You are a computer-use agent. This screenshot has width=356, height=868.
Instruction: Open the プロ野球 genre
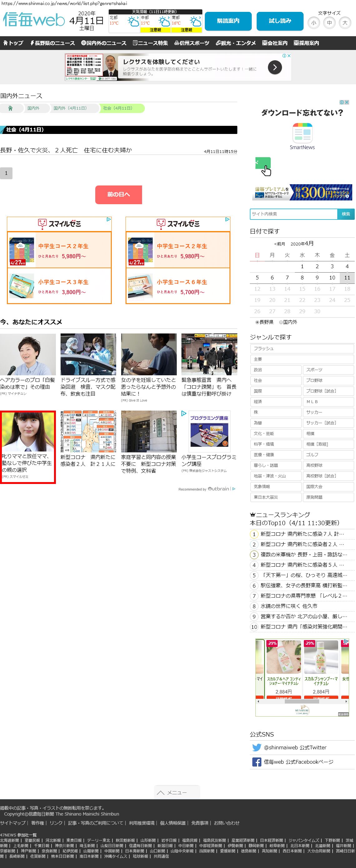click(328, 380)
